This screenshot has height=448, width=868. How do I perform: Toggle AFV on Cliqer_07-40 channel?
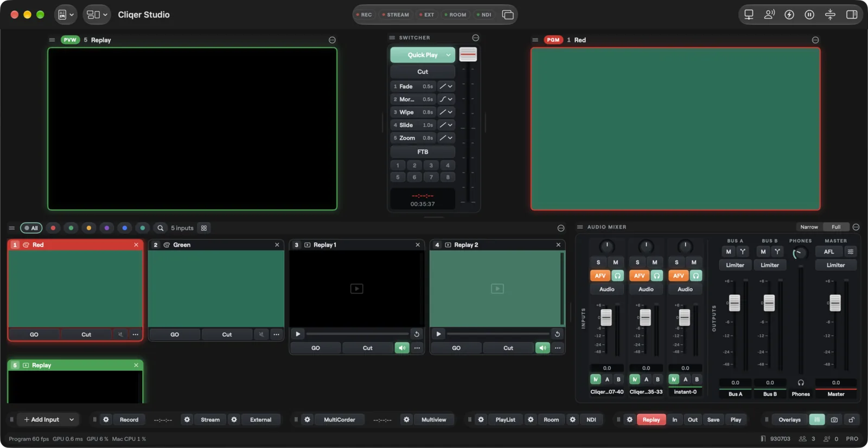coord(600,276)
